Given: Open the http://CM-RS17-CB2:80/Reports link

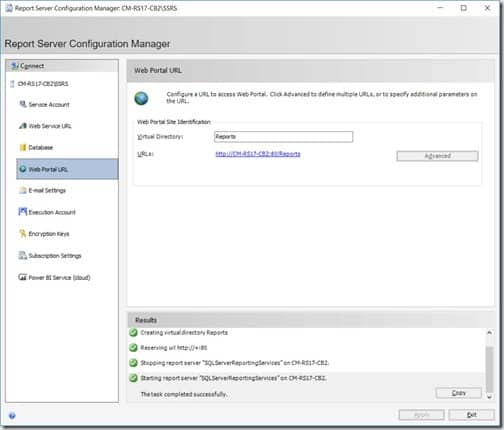Looking at the screenshot, I should pos(258,154).
